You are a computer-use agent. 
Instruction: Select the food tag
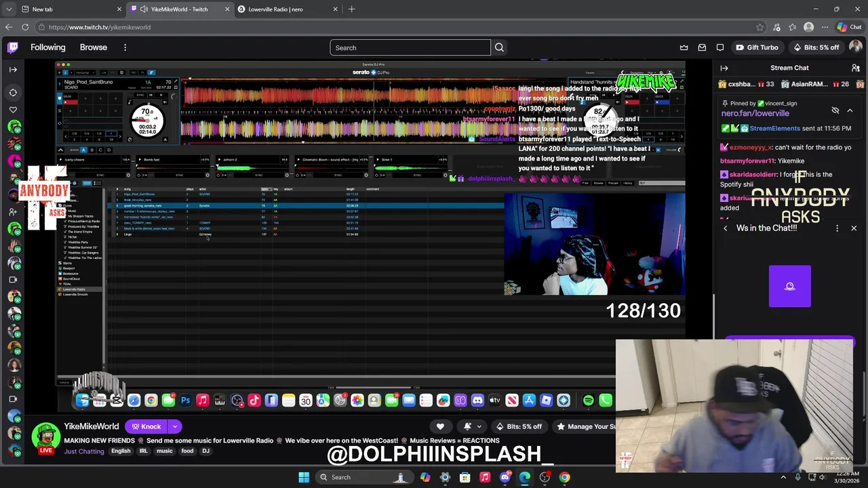point(187,451)
